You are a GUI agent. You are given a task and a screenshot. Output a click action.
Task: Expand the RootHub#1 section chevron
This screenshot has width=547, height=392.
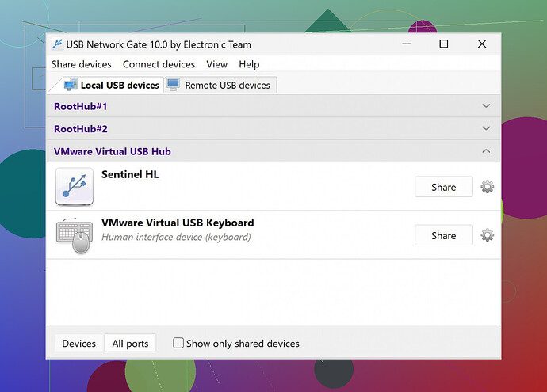[x=486, y=105]
